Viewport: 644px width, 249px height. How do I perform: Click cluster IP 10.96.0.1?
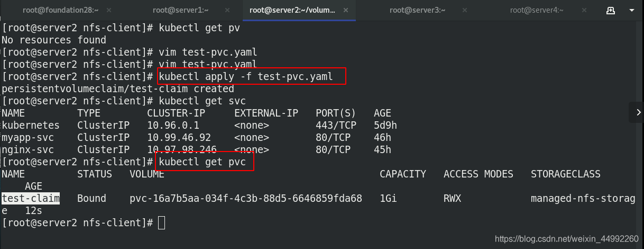coord(173,126)
